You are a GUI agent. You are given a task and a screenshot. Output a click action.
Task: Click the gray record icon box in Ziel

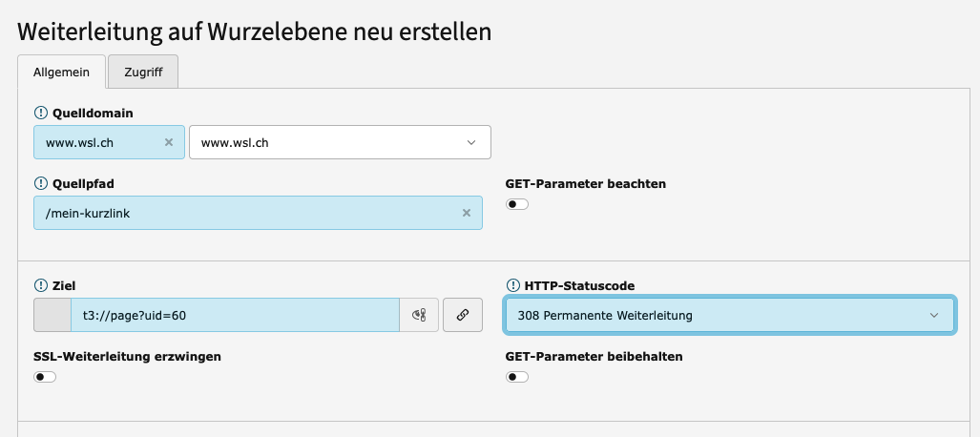(x=52, y=315)
